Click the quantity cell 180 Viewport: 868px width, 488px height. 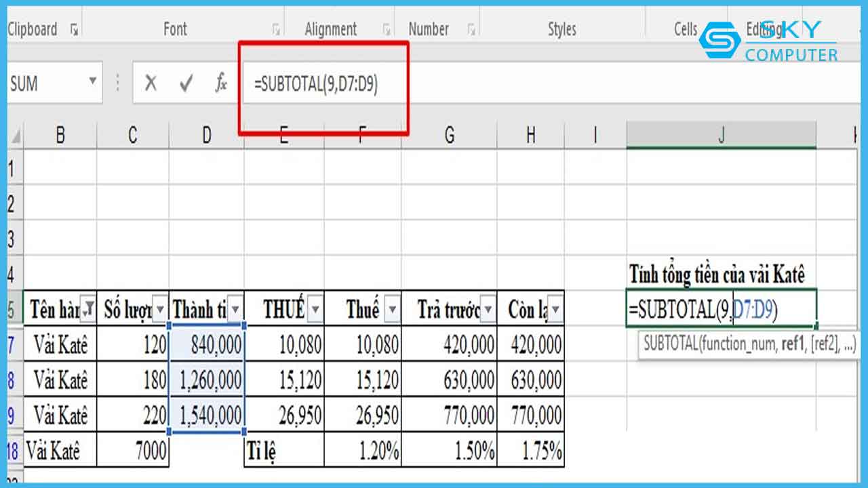point(133,380)
